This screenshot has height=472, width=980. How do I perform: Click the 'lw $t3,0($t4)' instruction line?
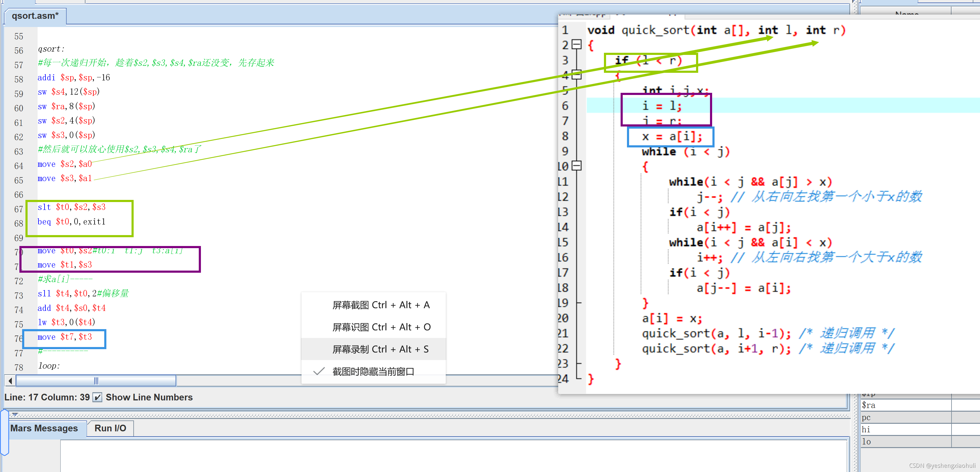(67, 322)
